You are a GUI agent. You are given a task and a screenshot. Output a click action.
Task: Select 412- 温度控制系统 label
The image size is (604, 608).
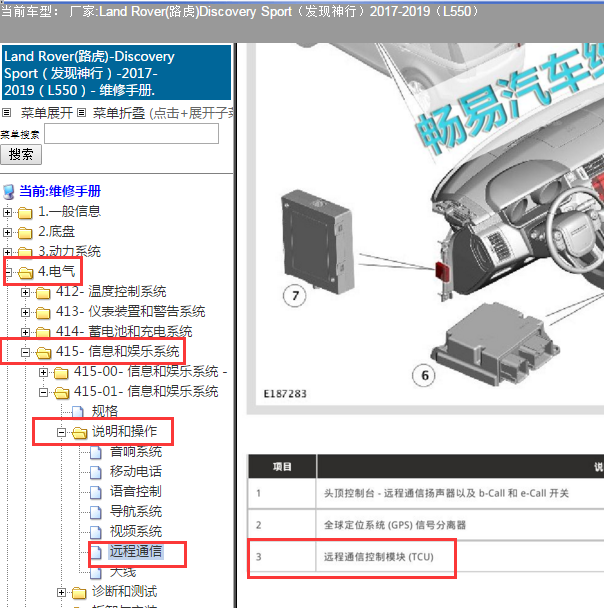click(111, 292)
